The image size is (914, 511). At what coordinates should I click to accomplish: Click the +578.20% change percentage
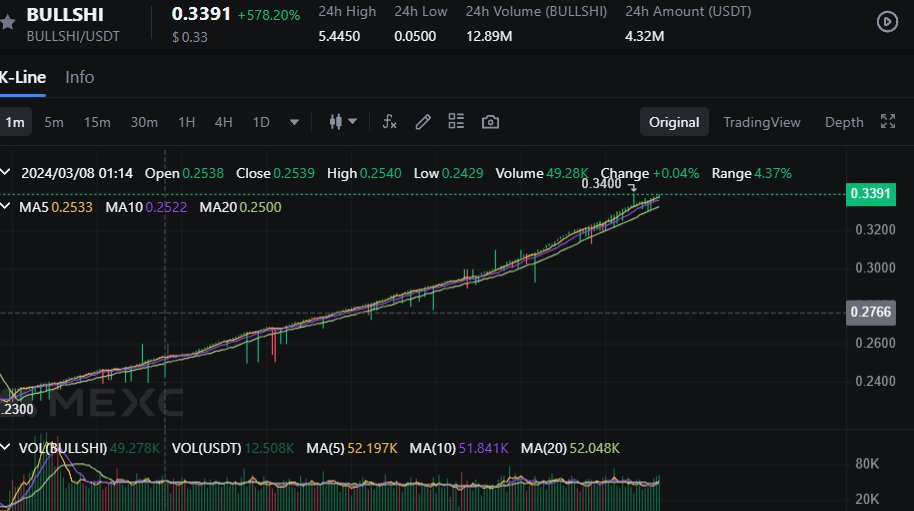pyautogui.click(x=269, y=15)
